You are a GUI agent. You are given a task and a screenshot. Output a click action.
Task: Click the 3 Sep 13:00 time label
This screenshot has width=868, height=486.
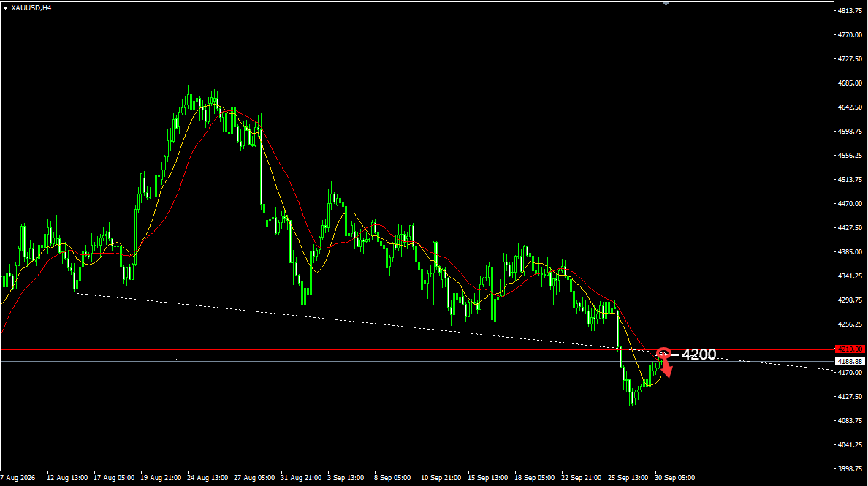[346, 478]
